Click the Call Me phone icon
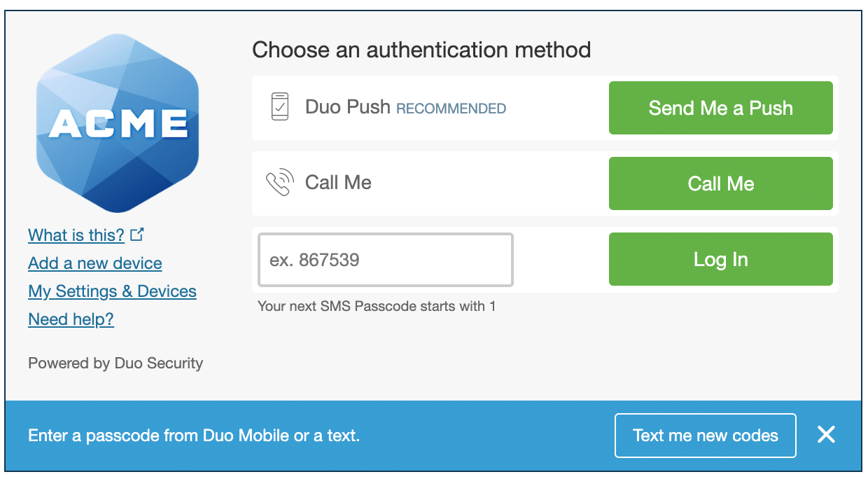This screenshot has height=479, width=868. pyautogui.click(x=279, y=183)
